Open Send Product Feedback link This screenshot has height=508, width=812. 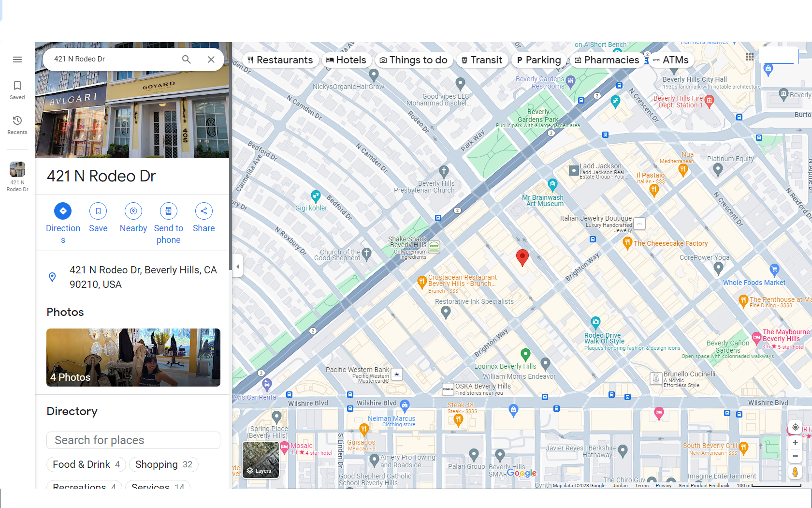pos(704,486)
